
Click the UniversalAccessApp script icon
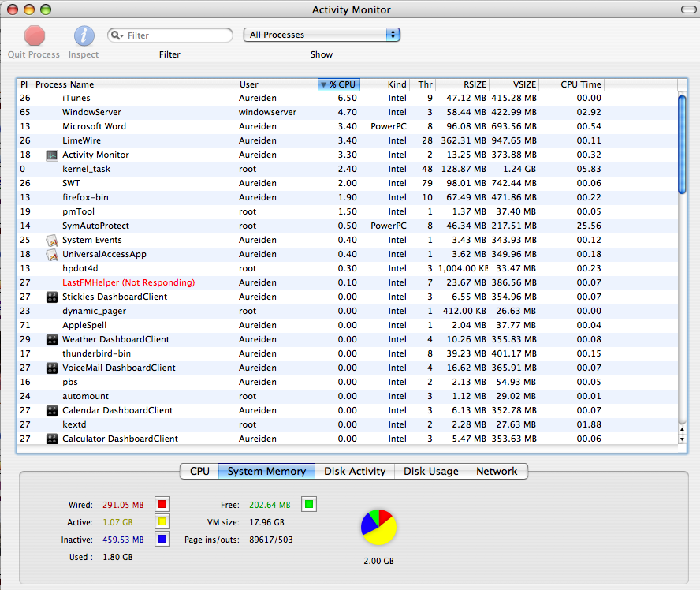[52, 255]
